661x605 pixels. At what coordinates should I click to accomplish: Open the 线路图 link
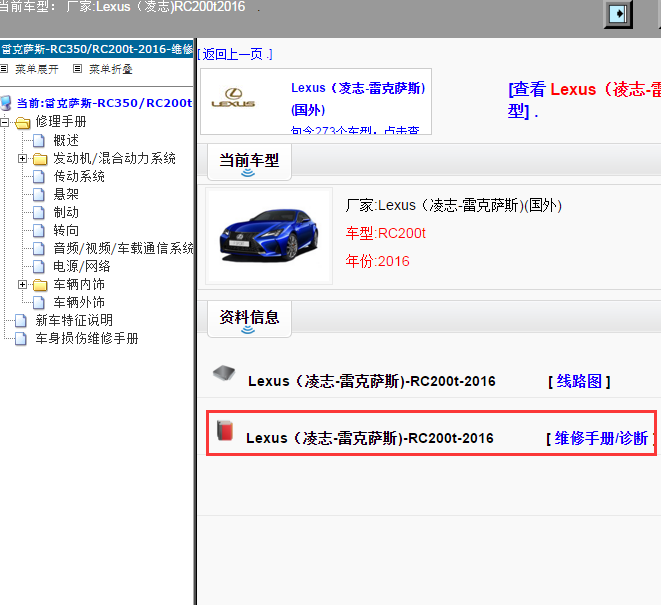point(579,381)
